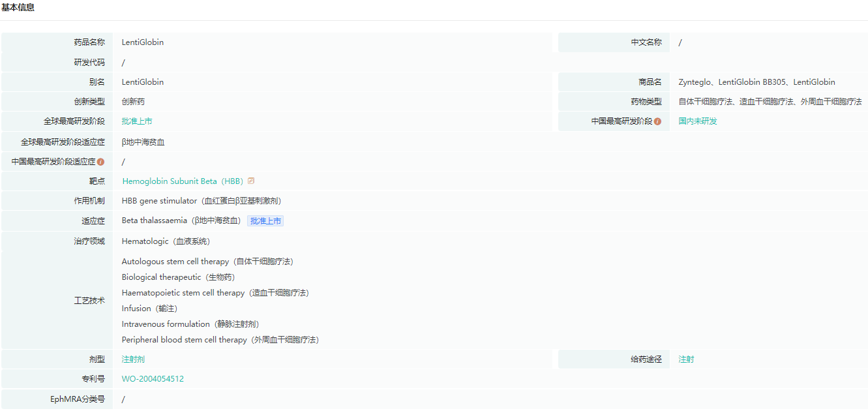Viewport: 868px width, 411px height.
Task: Select Autologous stem cell therapy line
Action: pos(207,262)
